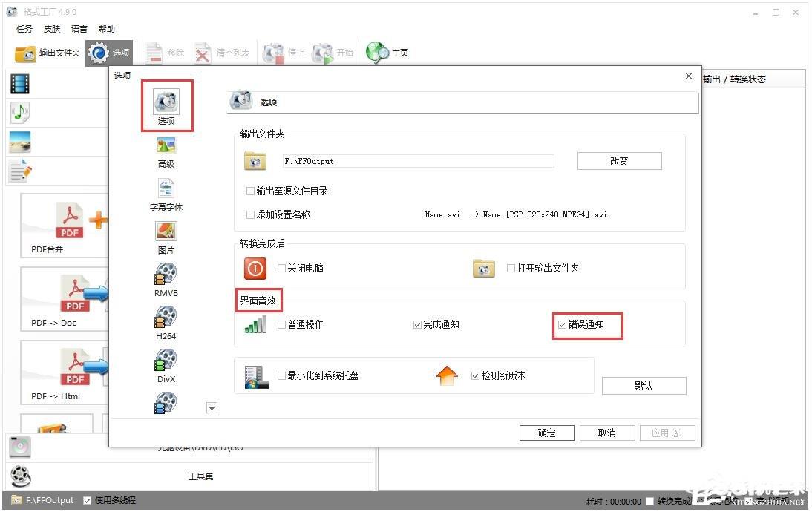The width and height of the screenshot is (812, 512).
Task: Select 高级 page in dialog sidebar
Action: pos(166,152)
